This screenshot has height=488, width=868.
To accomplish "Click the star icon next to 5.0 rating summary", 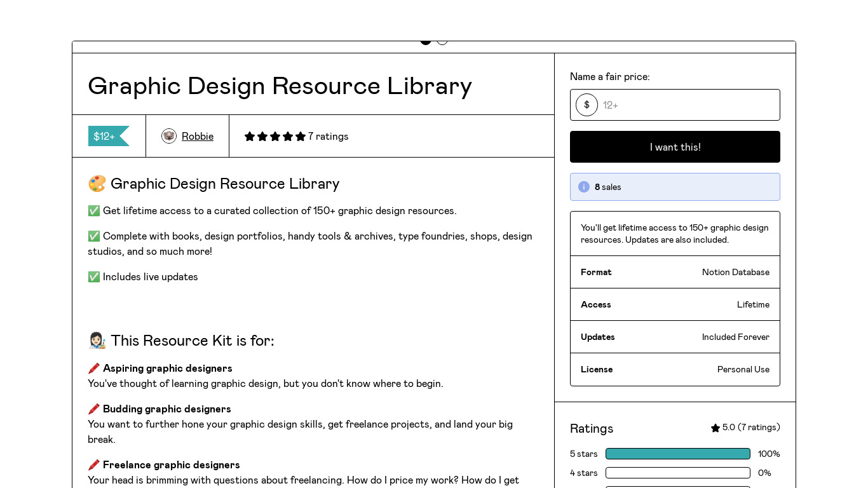I will tap(715, 428).
